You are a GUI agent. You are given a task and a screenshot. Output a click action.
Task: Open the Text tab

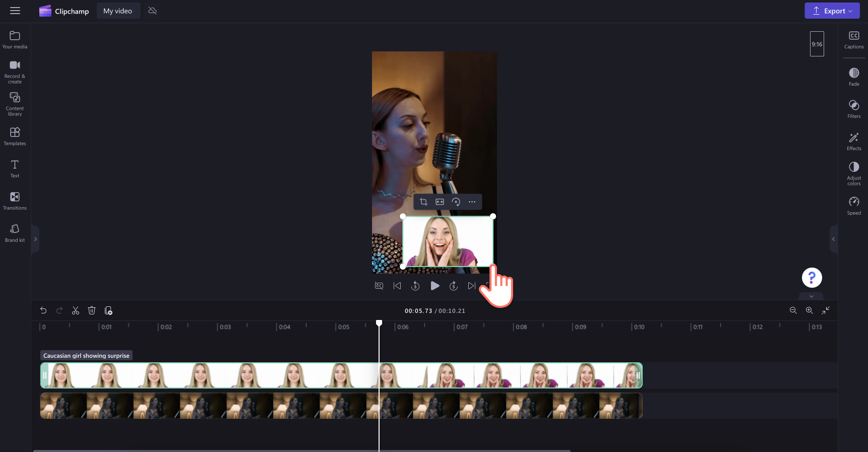tap(15, 169)
